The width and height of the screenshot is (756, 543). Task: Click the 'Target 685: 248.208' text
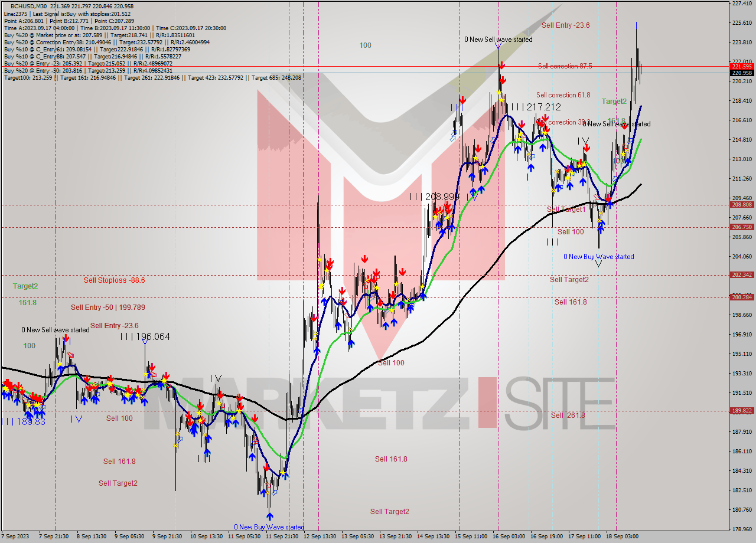point(276,78)
